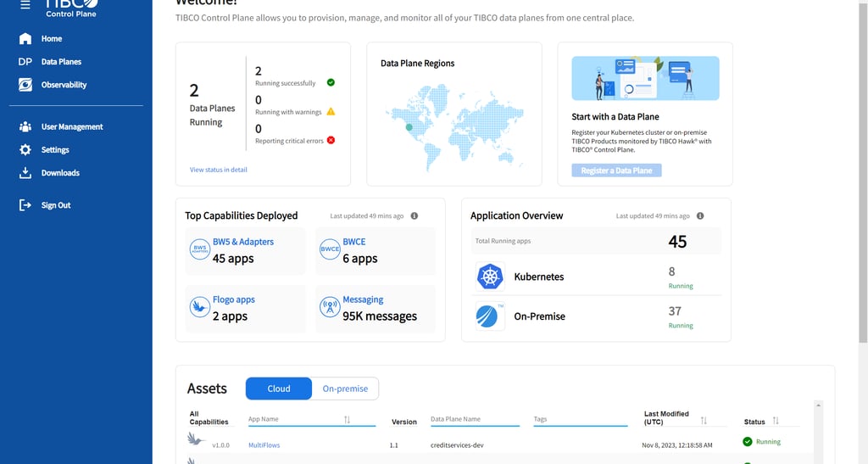Click the Messaging antenna icon
Viewport: 868px width, 464px height.
click(x=330, y=307)
